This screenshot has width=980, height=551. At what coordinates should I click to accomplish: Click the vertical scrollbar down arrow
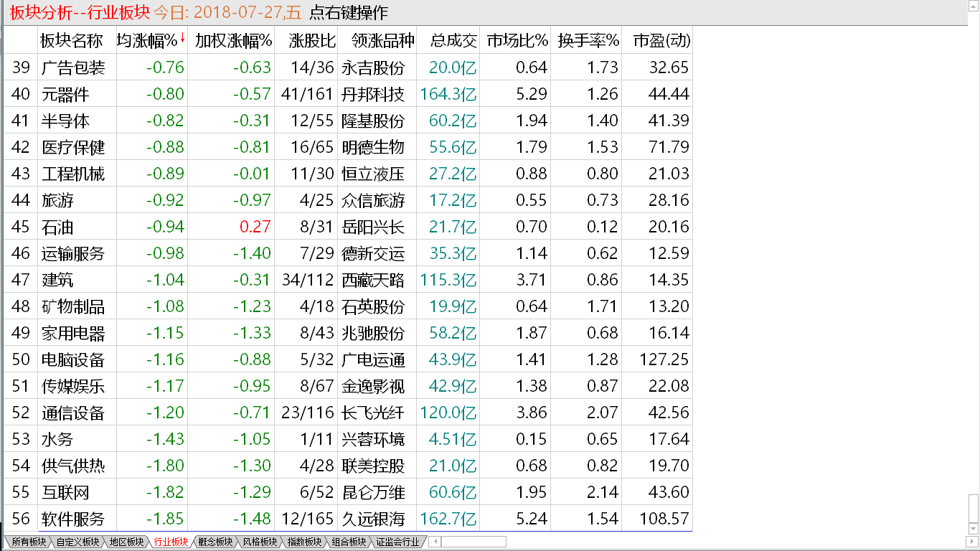[973, 529]
